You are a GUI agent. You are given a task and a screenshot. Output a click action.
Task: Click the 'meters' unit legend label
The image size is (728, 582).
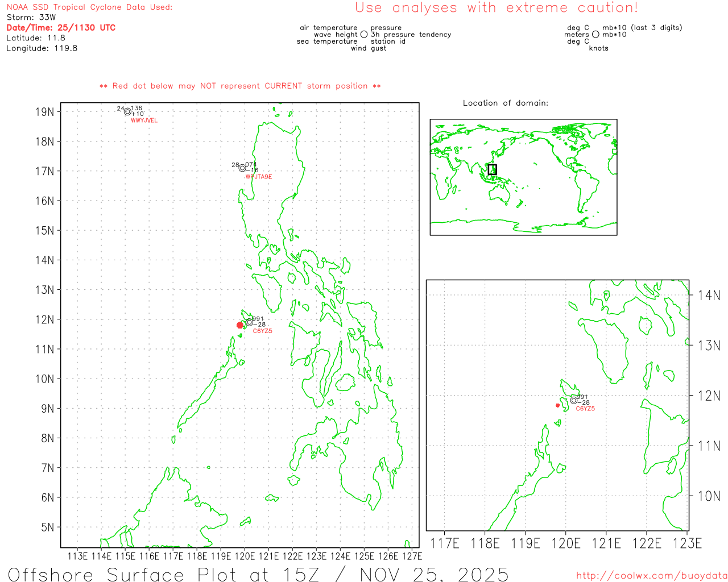(x=577, y=35)
